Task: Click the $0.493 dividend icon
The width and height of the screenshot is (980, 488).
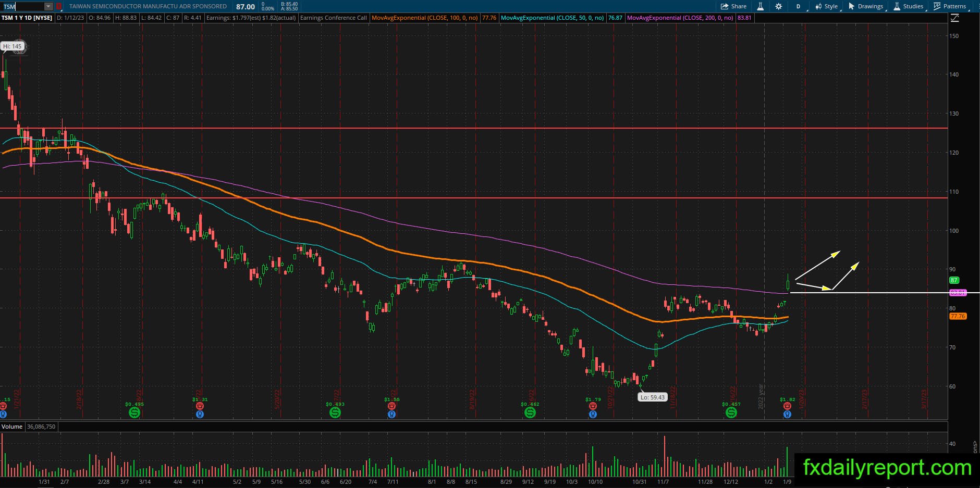Action: tap(335, 412)
